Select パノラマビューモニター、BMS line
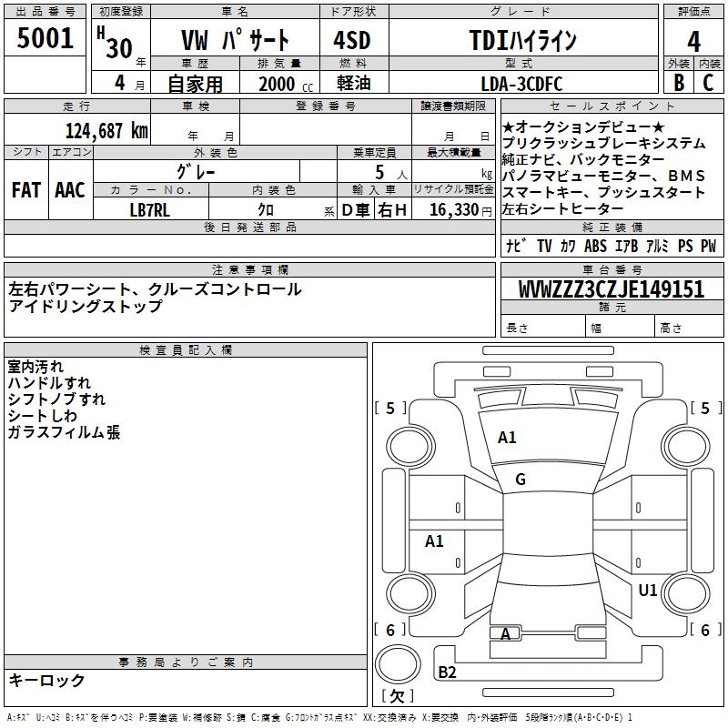This screenshot has width=728, height=728. [x=603, y=176]
